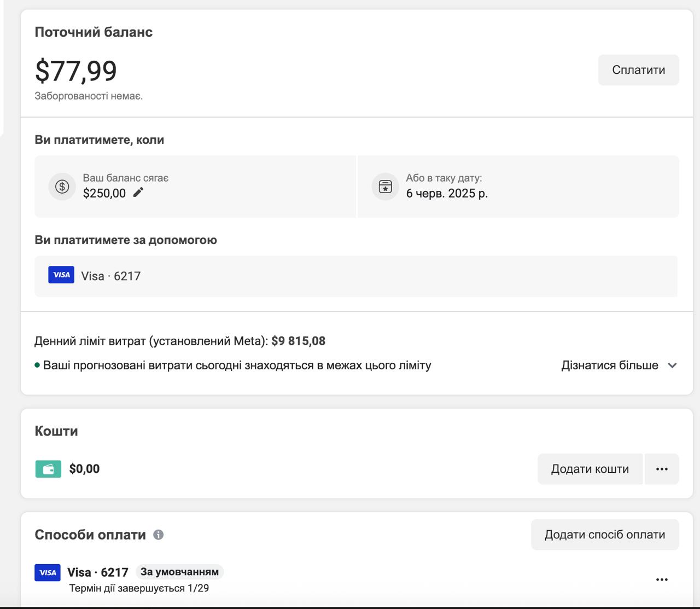
Task: Click the За умовчанням badge
Action: (179, 572)
